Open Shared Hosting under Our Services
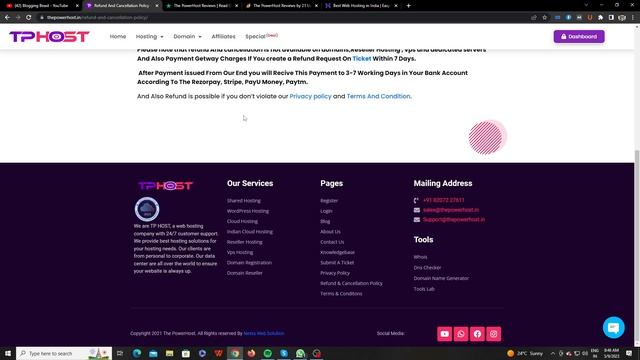The image size is (640, 360). [x=244, y=201]
